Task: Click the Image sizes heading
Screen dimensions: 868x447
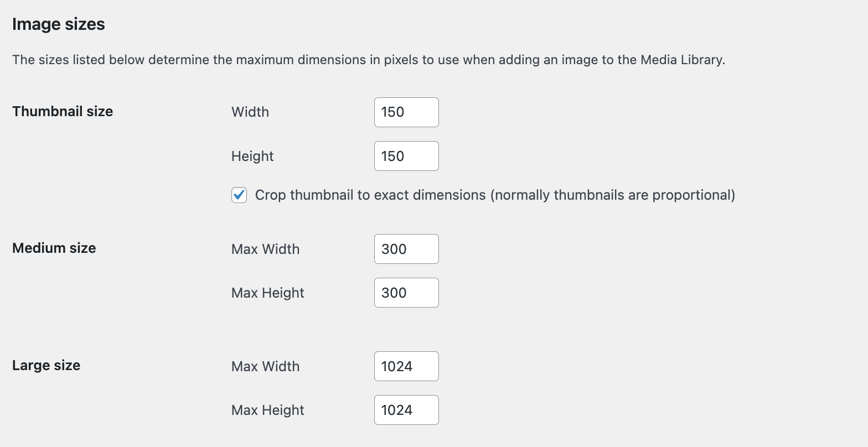Action: (58, 24)
